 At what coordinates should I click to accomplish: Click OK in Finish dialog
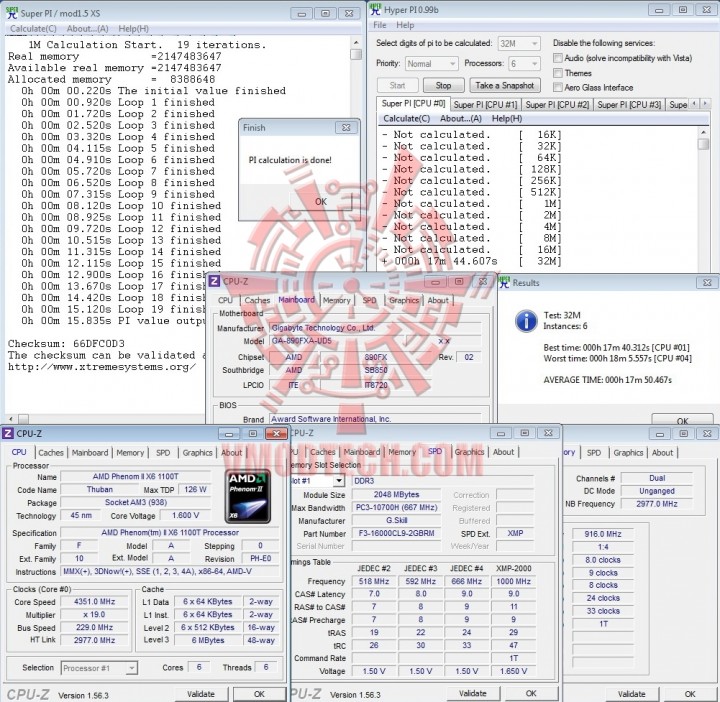point(321,202)
